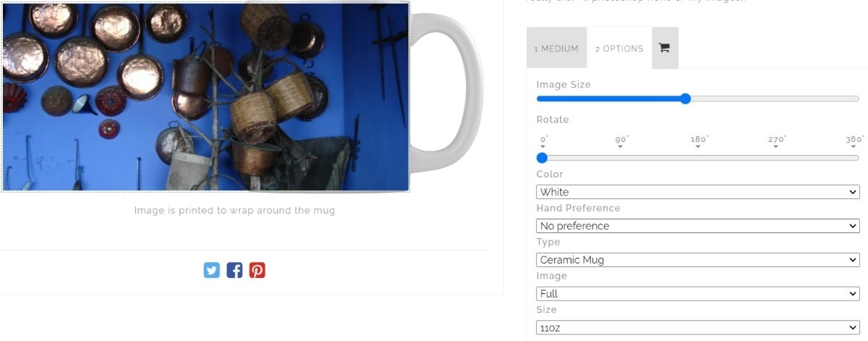Select the 2 Options tab
The height and width of the screenshot is (341, 868).
coord(619,49)
